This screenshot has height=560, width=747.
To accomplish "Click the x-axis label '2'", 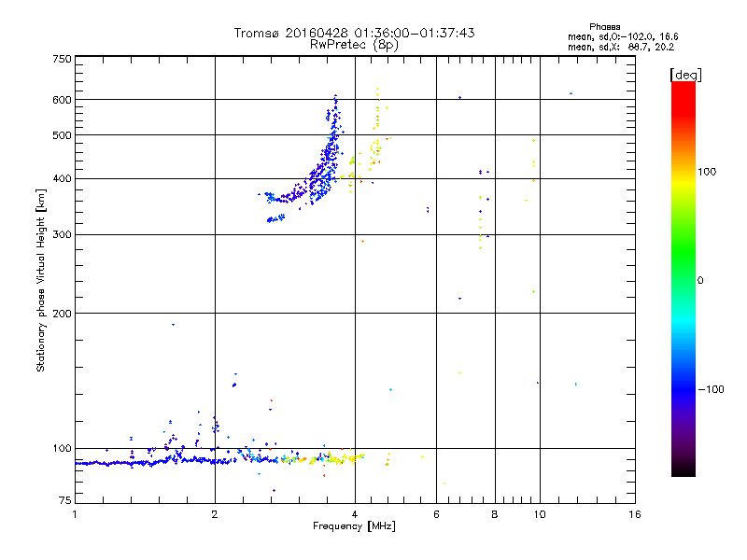I will point(215,514).
